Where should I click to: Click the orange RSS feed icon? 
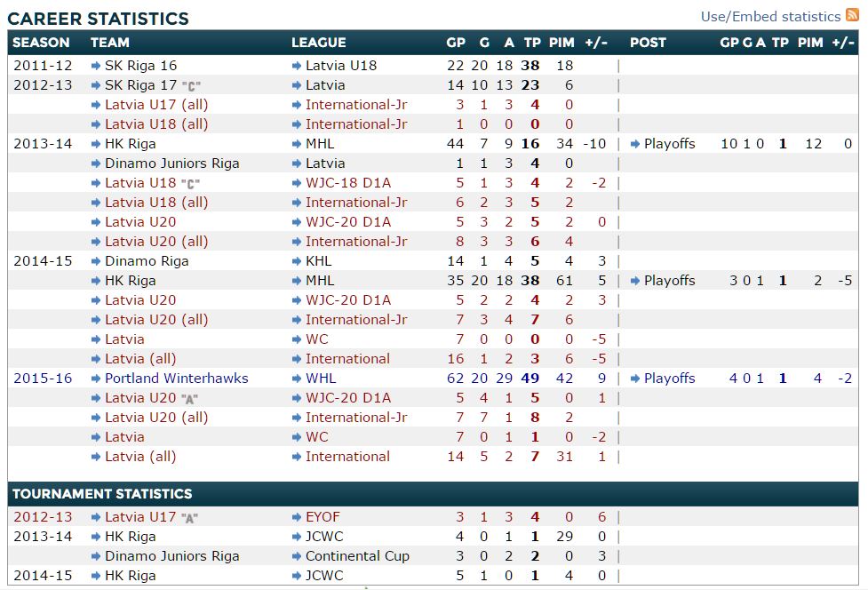pos(852,15)
